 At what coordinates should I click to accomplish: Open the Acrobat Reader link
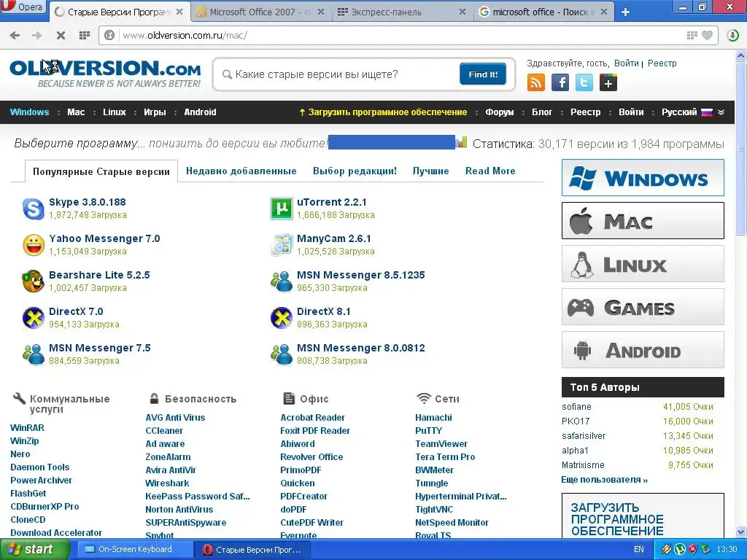(312, 418)
